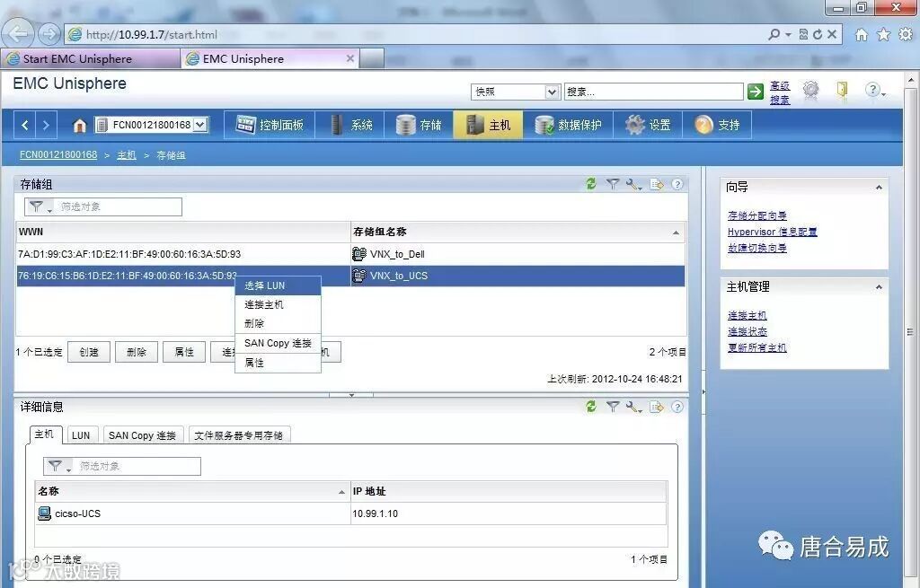
Task: Click the 连接状态 link
Action: click(747, 332)
